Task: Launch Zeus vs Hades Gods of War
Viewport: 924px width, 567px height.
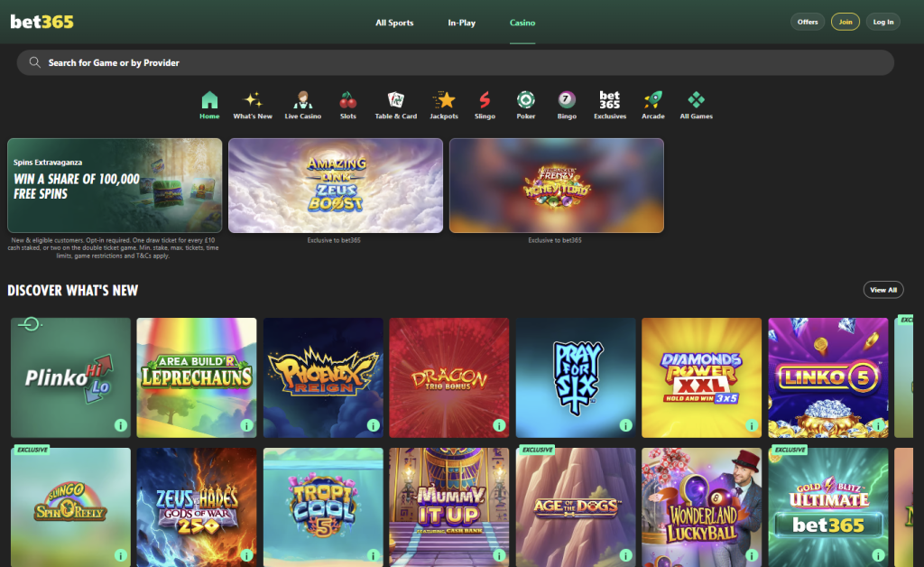Action: click(197, 507)
